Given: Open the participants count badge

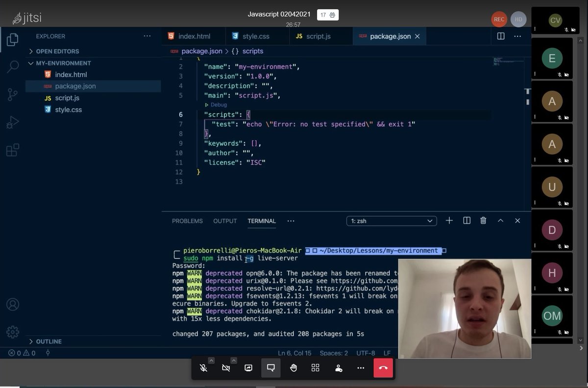Looking at the screenshot, I should coord(328,15).
